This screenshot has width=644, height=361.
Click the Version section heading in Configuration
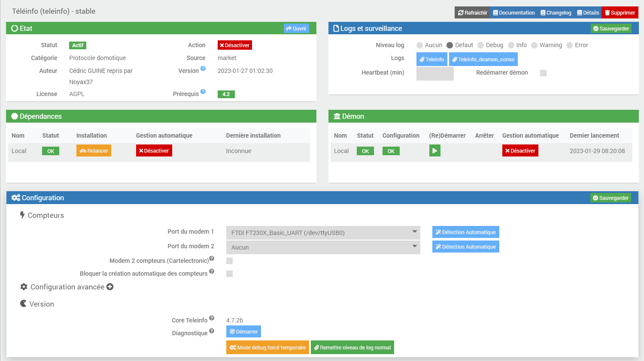coord(37,304)
